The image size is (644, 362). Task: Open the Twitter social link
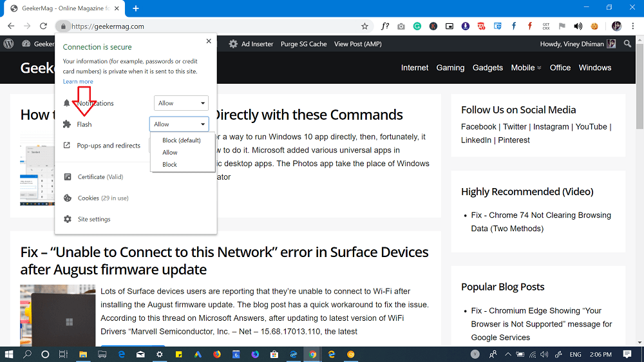pos(515,126)
